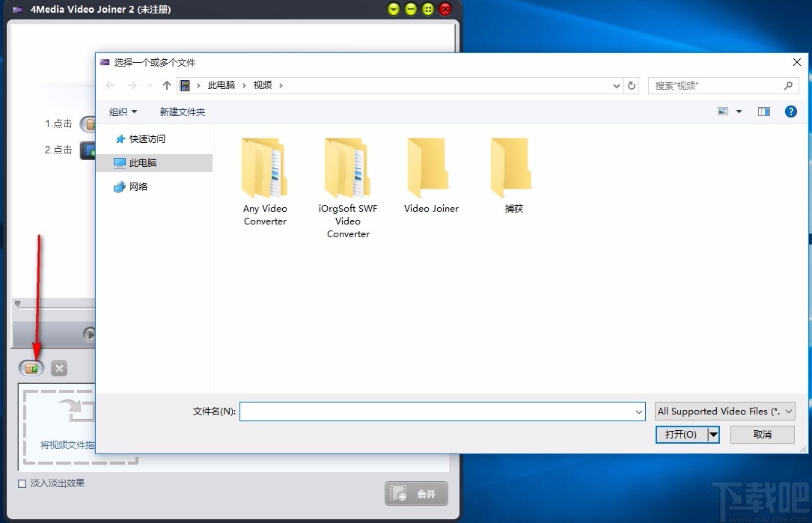Click the add video file icon above the drop zone
The image size is (812, 523).
(30, 367)
